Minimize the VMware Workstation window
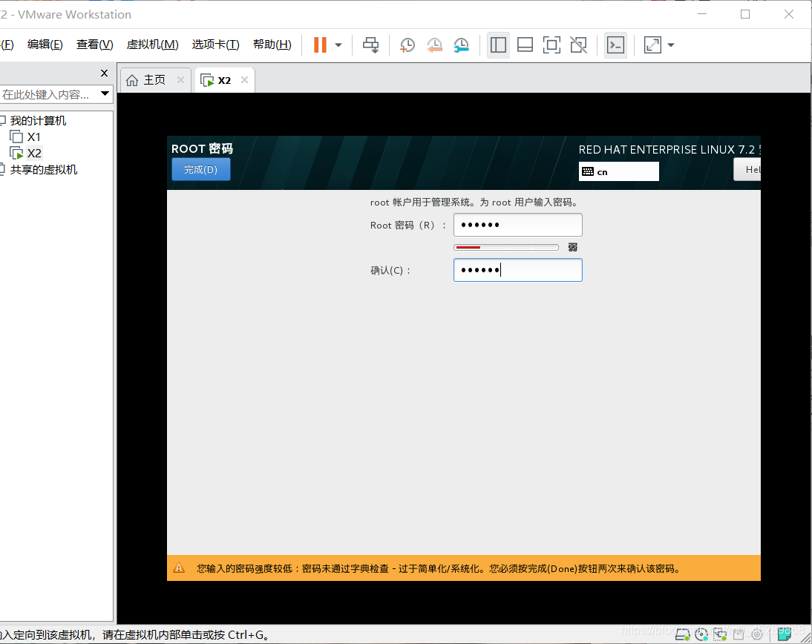This screenshot has height=644, width=812. pyautogui.click(x=702, y=14)
